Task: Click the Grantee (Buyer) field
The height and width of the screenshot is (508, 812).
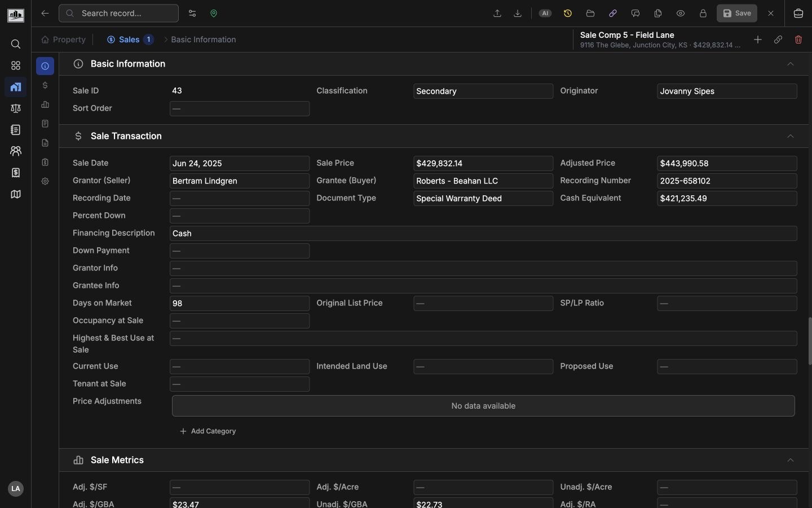Action: (483, 181)
